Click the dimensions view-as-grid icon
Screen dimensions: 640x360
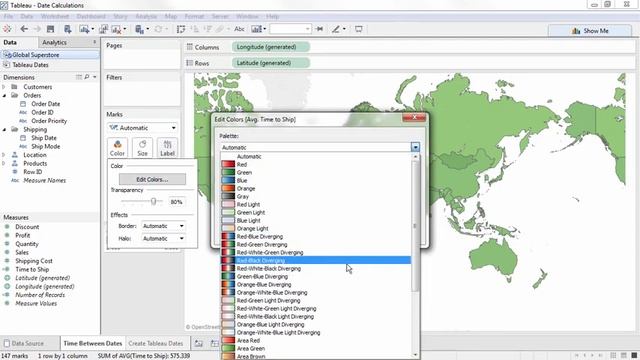[79, 77]
